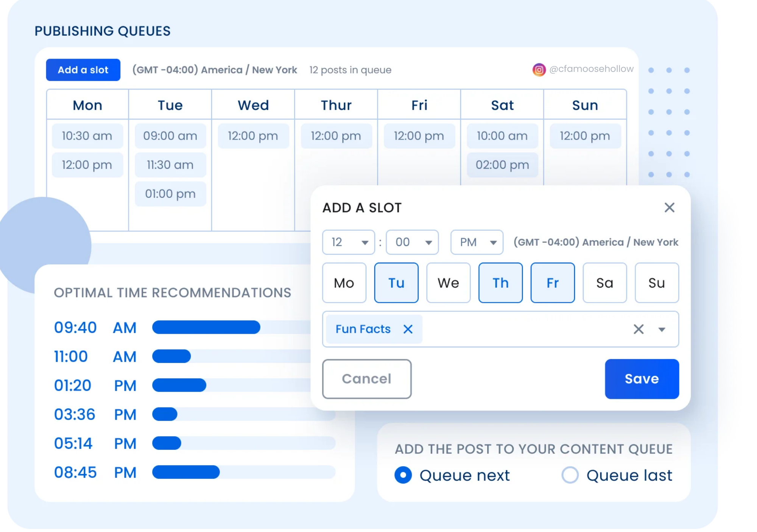This screenshot has width=757, height=532.
Task: Select Tuesday's 11:30 am slot
Action: (170, 165)
